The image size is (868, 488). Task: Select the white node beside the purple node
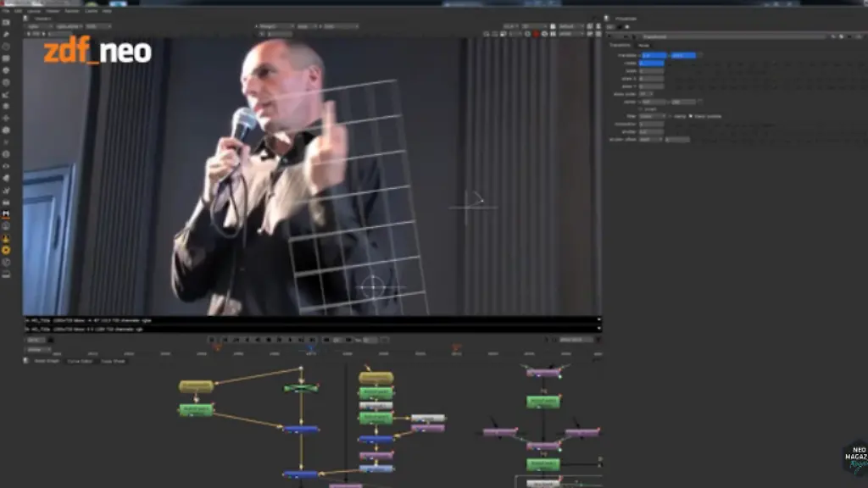(427, 418)
